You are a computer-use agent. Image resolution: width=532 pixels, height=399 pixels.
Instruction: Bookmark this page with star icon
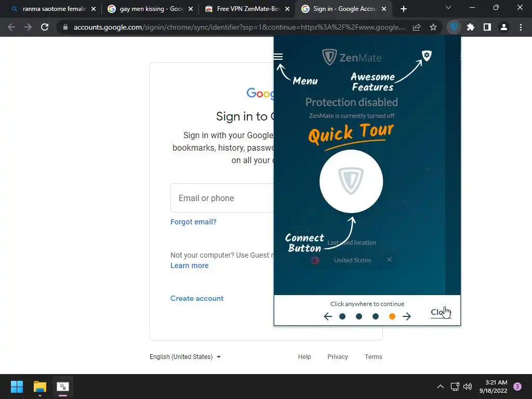click(433, 27)
